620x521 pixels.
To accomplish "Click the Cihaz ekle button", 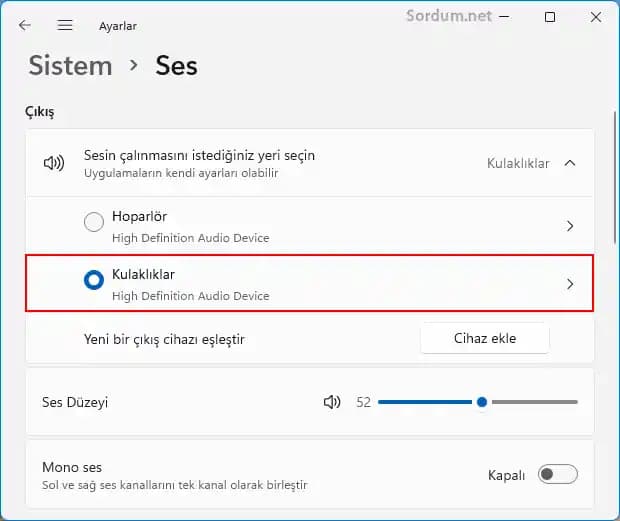I will click(484, 338).
